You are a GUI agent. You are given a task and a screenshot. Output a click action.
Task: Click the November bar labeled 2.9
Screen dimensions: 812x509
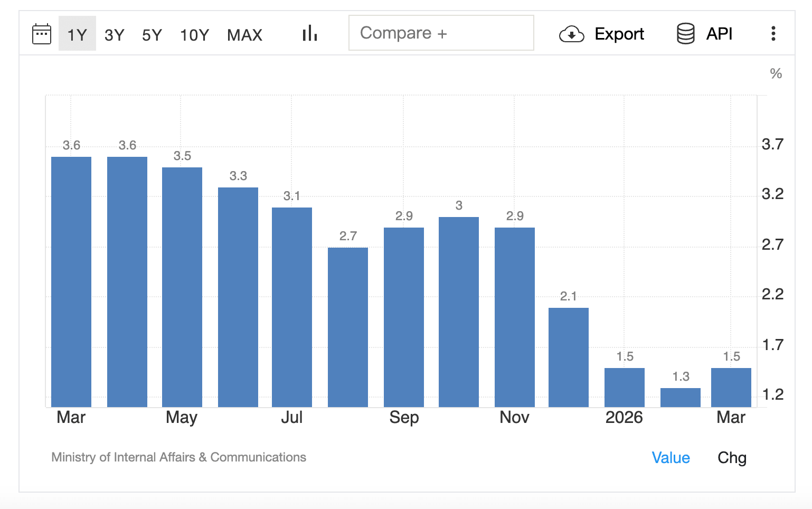(x=515, y=317)
